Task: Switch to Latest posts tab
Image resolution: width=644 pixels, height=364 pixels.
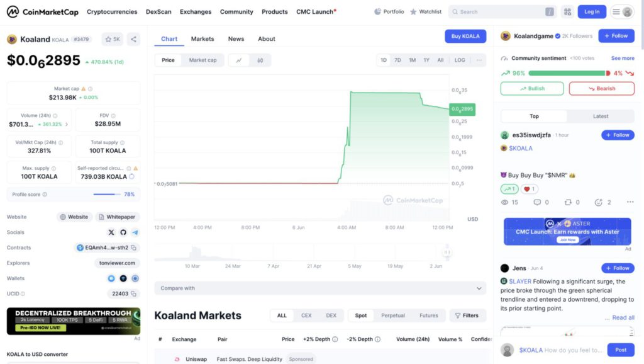Action: coord(601,117)
